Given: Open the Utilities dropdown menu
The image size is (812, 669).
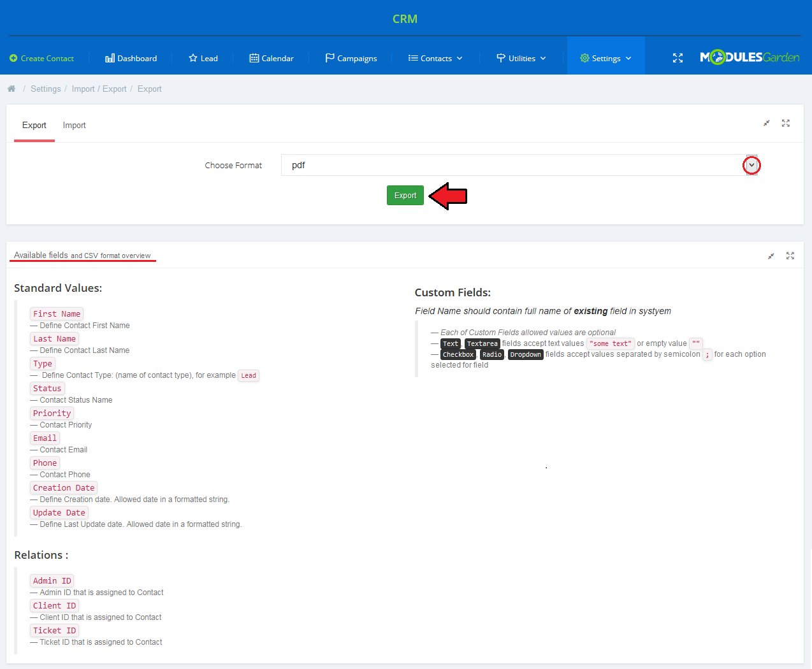Looking at the screenshot, I should pyautogui.click(x=521, y=58).
